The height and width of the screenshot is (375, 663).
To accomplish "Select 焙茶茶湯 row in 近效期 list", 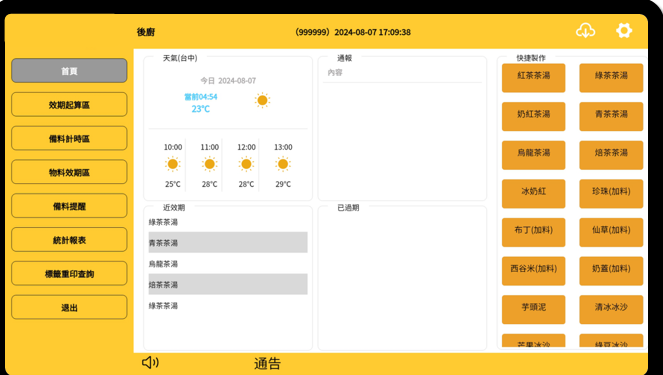I will click(228, 284).
